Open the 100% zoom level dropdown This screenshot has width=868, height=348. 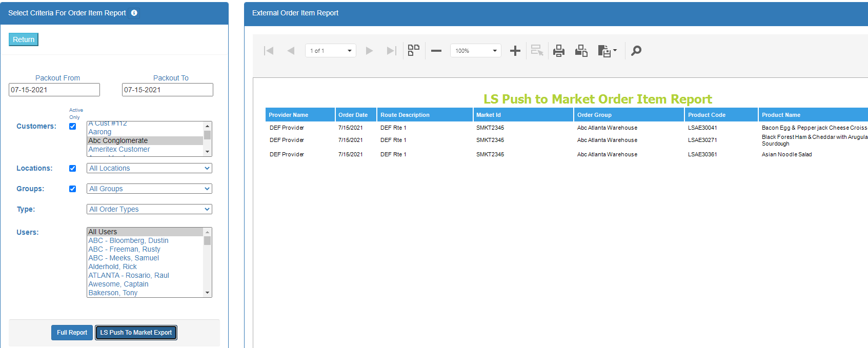coord(476,51)
